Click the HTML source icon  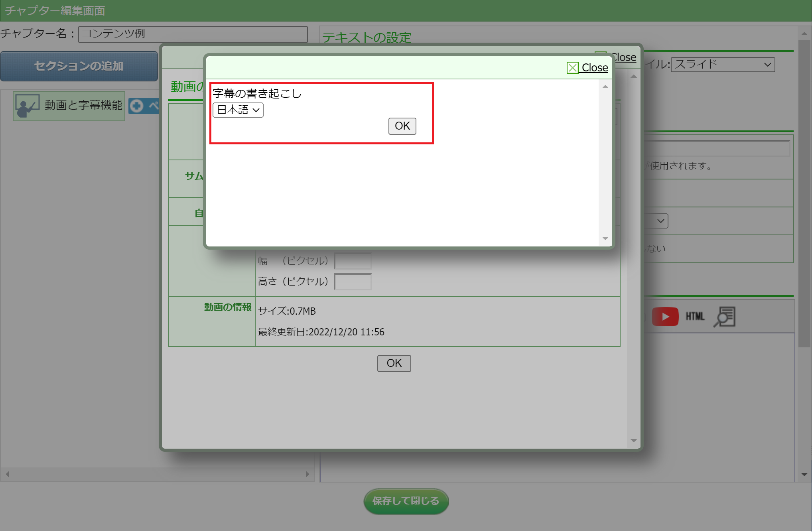point(695,317)
